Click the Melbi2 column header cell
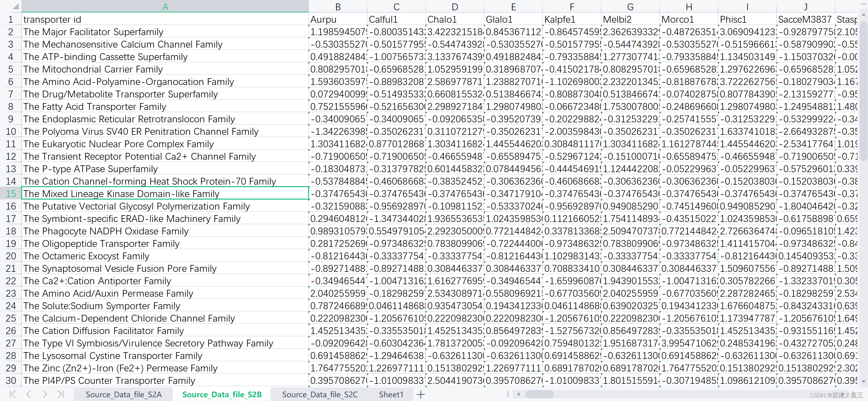868x401 pixels. click(x=630, y=20)
